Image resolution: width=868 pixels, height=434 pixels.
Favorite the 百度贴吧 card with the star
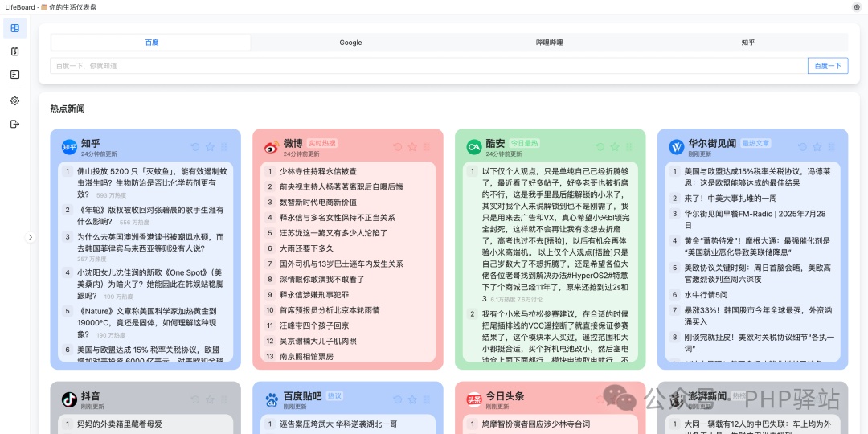[412, 399]
